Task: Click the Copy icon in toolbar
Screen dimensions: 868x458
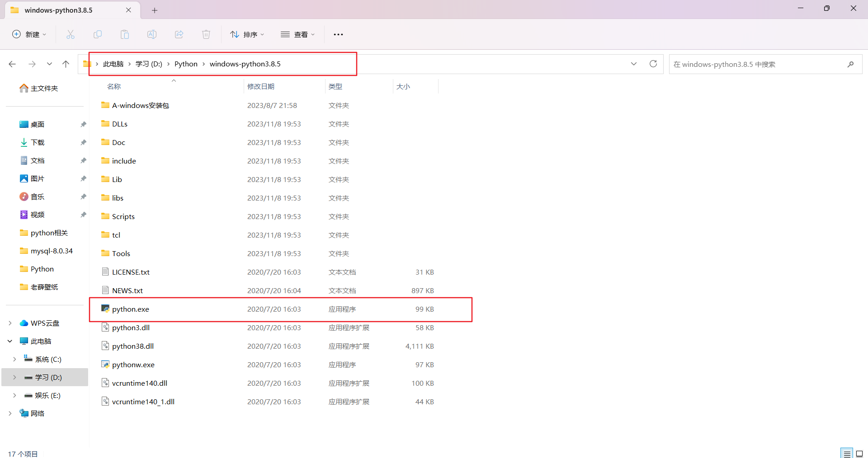Action: tap(98, 34)
